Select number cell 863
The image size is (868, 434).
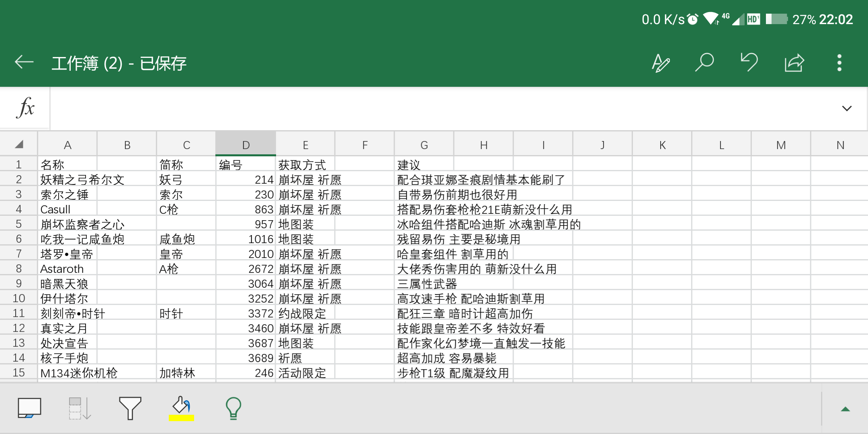pos(246,209)
